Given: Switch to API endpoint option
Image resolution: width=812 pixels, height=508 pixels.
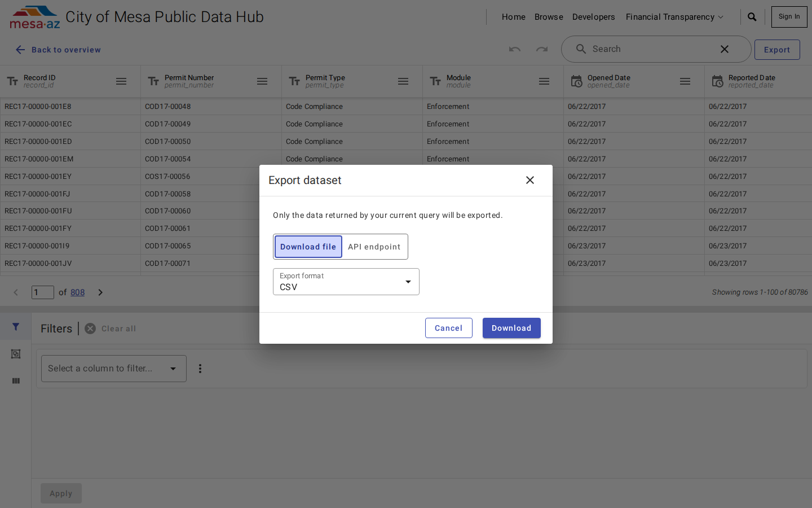Looking at the screenshot, I should 374,247.
